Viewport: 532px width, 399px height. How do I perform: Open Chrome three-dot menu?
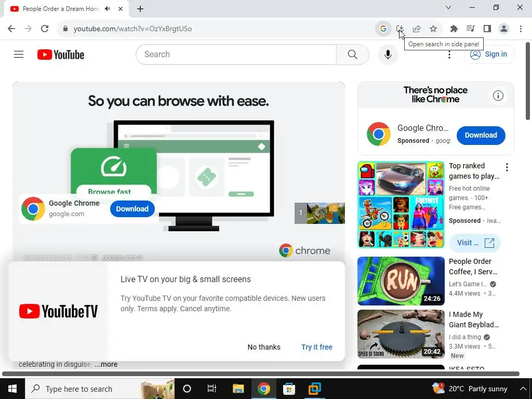(521, 29)
